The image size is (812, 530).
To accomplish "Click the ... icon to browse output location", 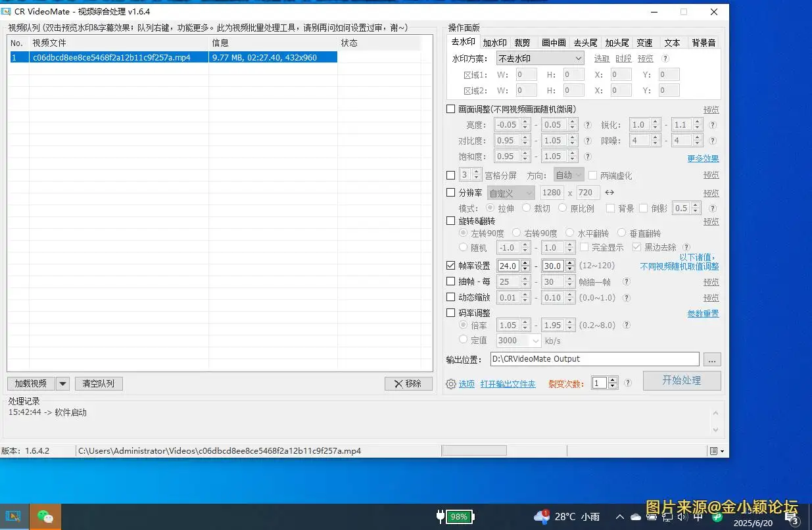I will tap(712, 359).
